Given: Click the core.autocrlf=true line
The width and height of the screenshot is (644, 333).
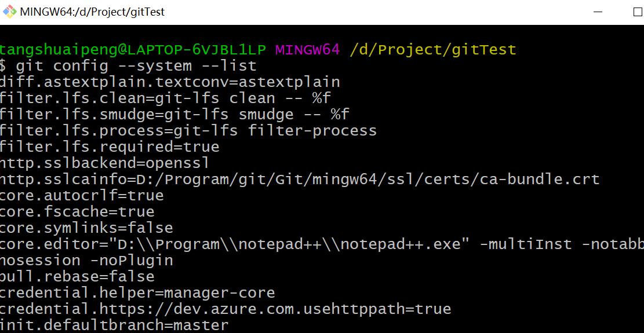Looking at the screenshot, I should 82,196.
